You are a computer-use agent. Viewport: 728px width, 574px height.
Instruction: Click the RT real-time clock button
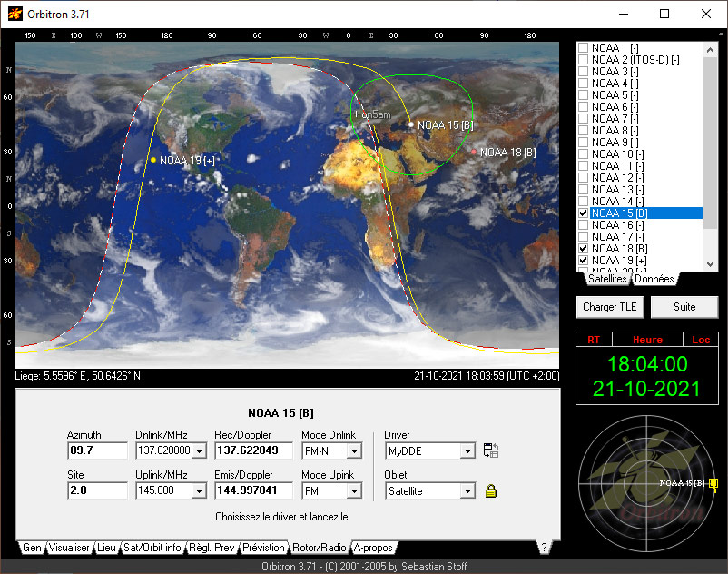tap(594, 340)
